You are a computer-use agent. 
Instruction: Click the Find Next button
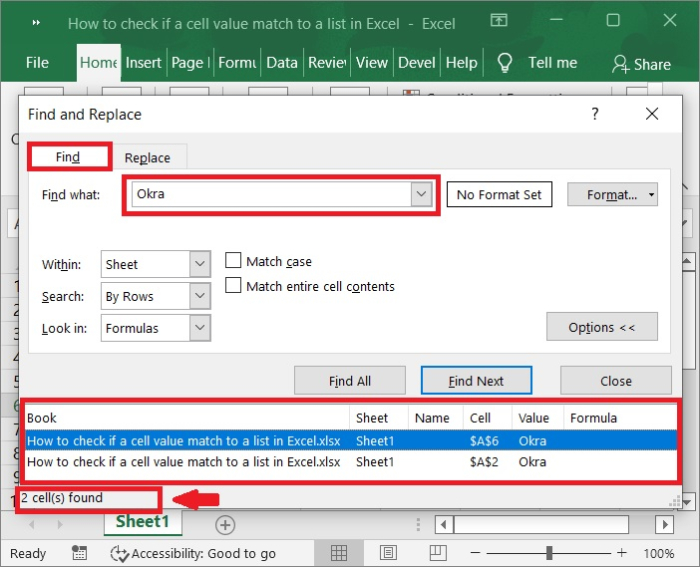(x=476, y=381)
